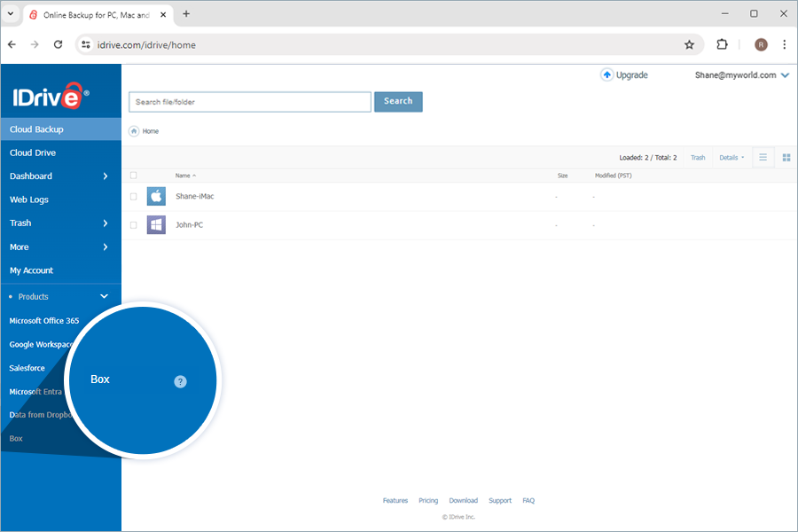Select Box product in sidebar
This screenshot has width=798, height=532.
coord(16,438)
